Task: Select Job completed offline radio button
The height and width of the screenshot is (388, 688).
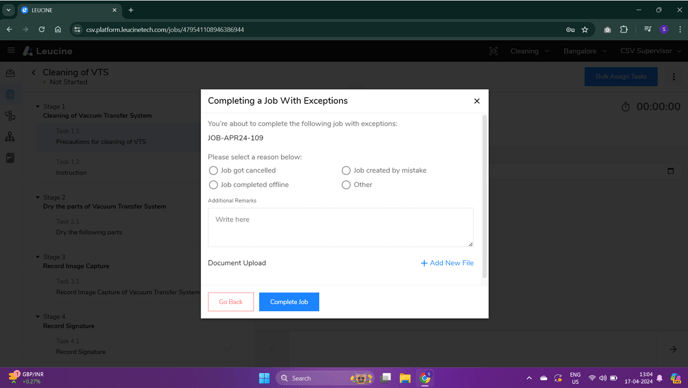Action: pos(213,185)
